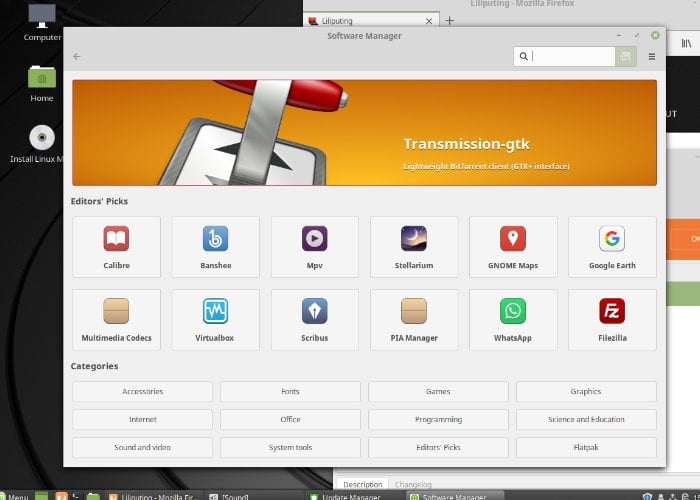Go back with the arrow button
The height and width of the screenshot is (500, 700).
click(77, 56)
